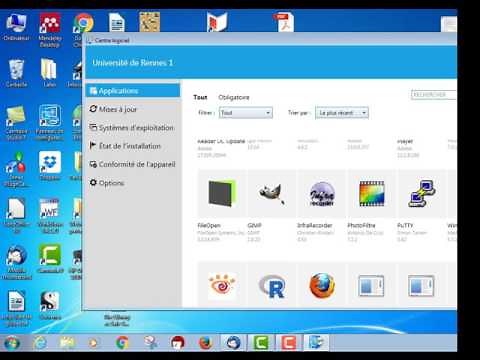Select the Reader DC Update entry

[x=221, y=148]
